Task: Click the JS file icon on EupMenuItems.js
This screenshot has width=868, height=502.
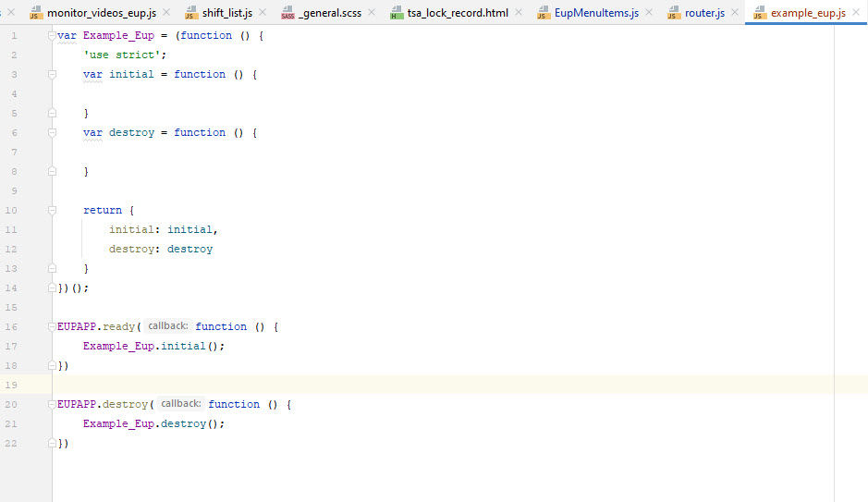Action: 543,12
